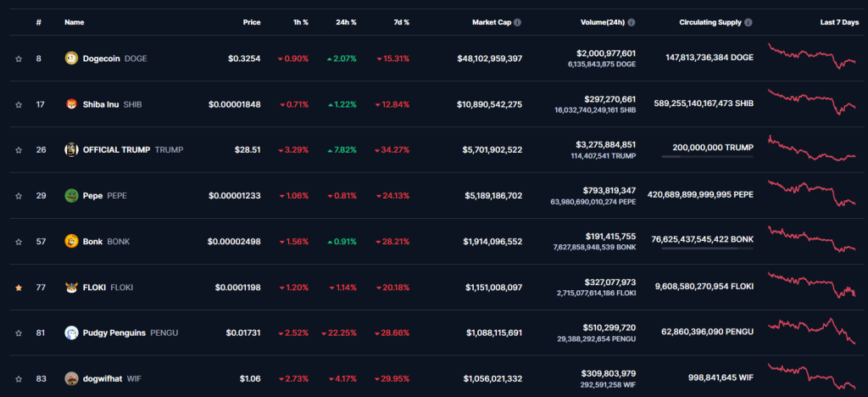
Task: Click FLOKI volume $327,077,973
Action: pos(609,282)
